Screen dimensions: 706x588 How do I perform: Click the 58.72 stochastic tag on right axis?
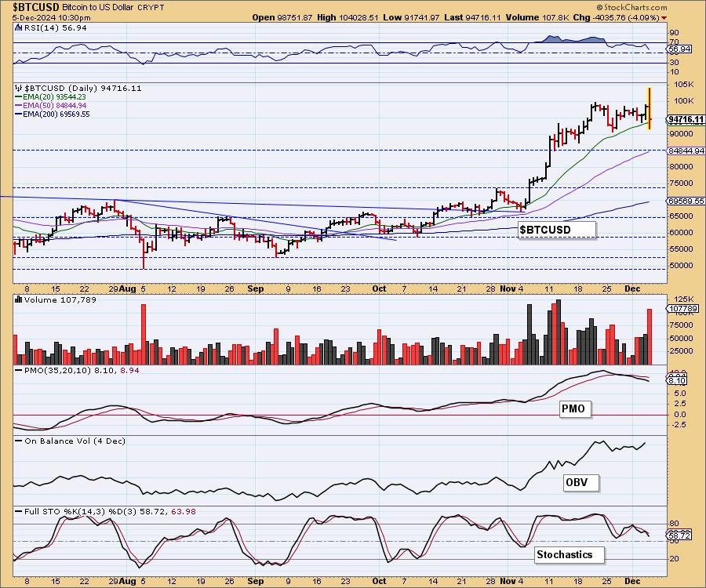[679, 535]
